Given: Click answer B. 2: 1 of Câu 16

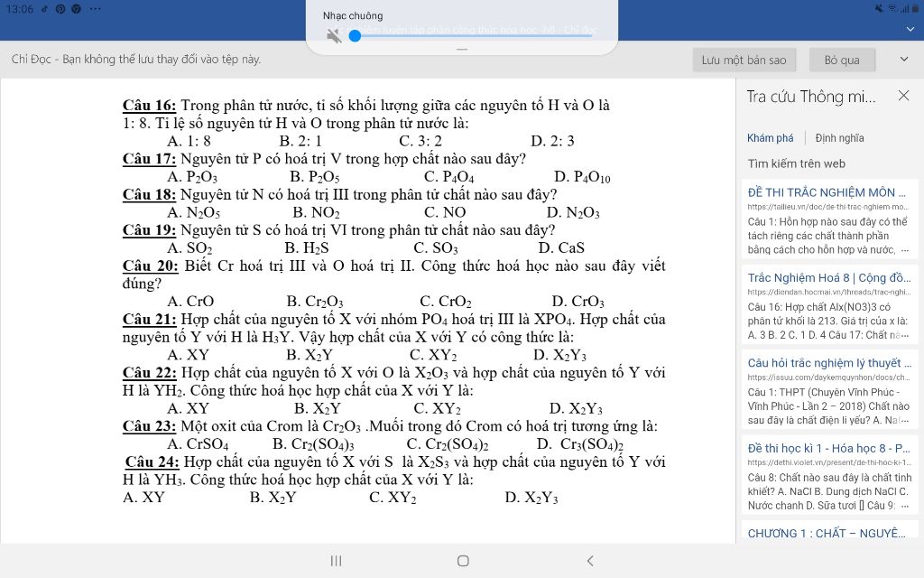Looking at the screenshot, I should 300,141.
